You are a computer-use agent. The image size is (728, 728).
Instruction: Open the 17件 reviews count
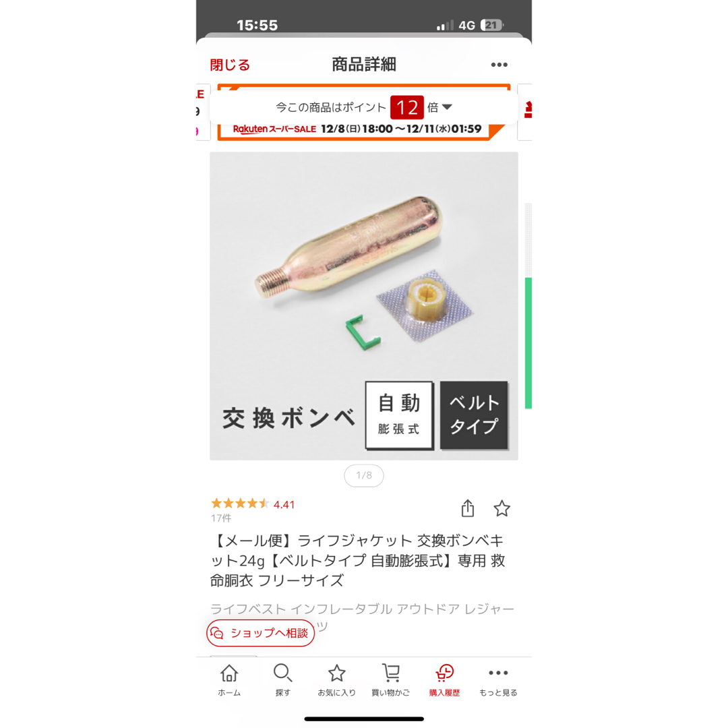pos(221,518)
